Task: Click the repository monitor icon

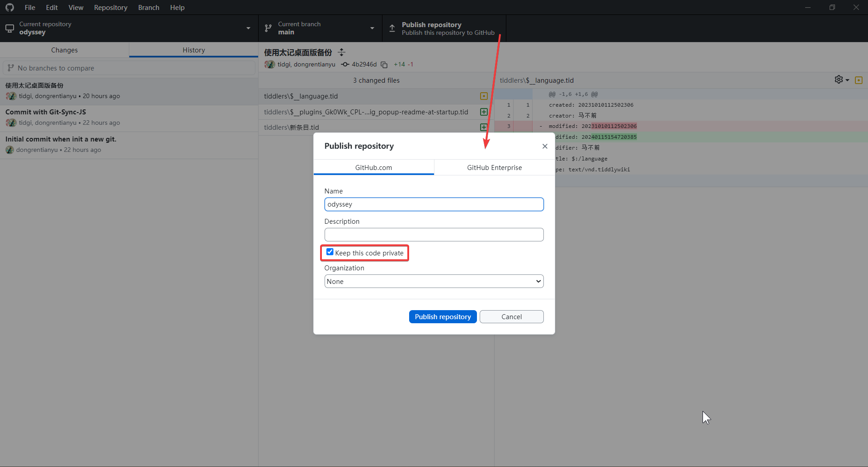Action: coord(9,28)
